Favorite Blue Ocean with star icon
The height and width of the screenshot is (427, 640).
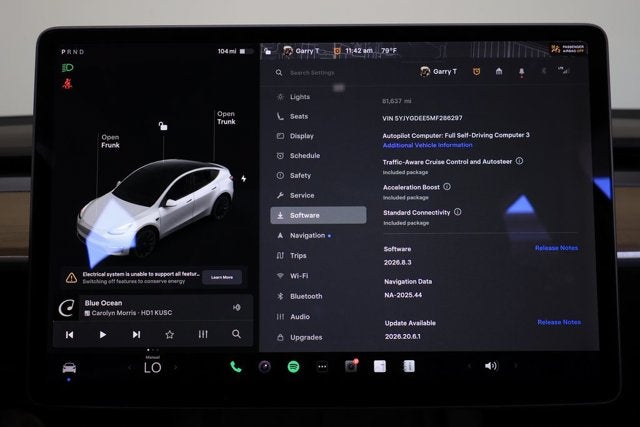point(169,335)
